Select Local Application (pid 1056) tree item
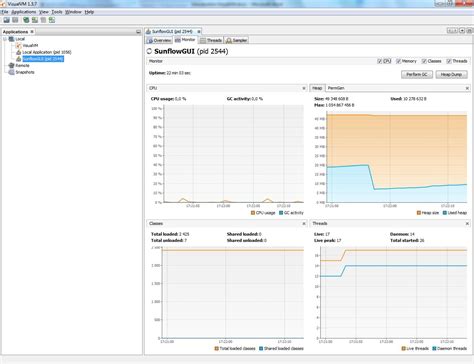 tap(47, 52)
